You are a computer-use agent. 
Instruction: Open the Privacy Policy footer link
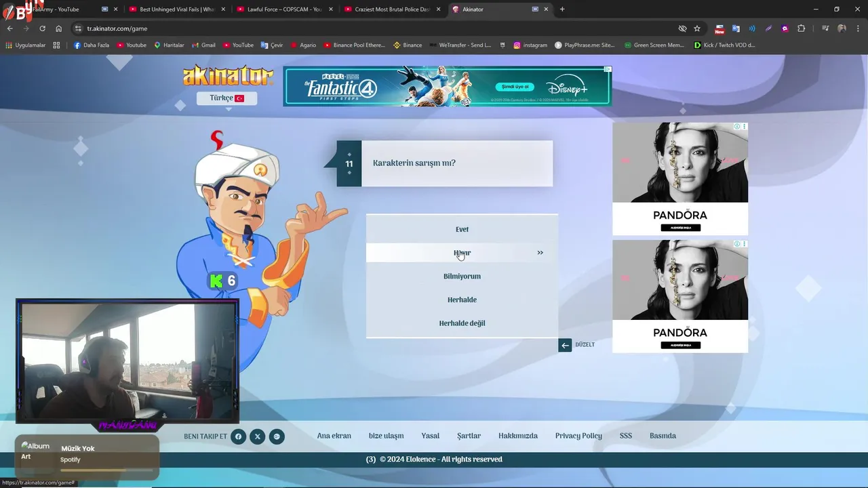click(x=578, y=436)
